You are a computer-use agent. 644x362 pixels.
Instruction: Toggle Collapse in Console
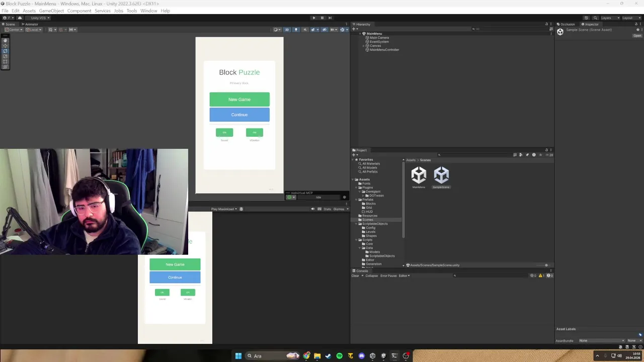371,276
